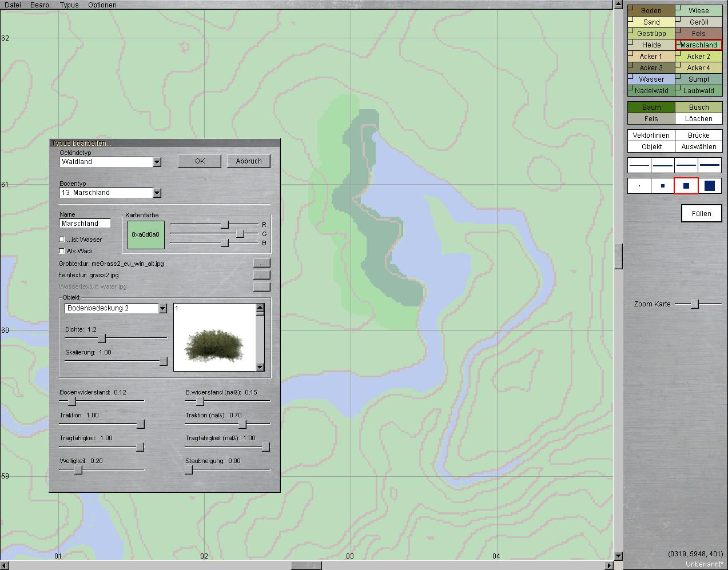Open the Objekt Bodenbedeckung dropdown
Screen dimensions: 728x570
pyautogui.click(x=162, y=309)
